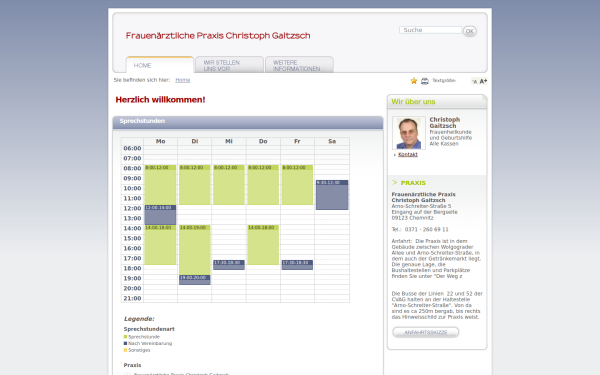The width and height of the screenshot is (600, 375).
Task: Click the Sprechstundenart label
Action: click(x=149, y=329)
